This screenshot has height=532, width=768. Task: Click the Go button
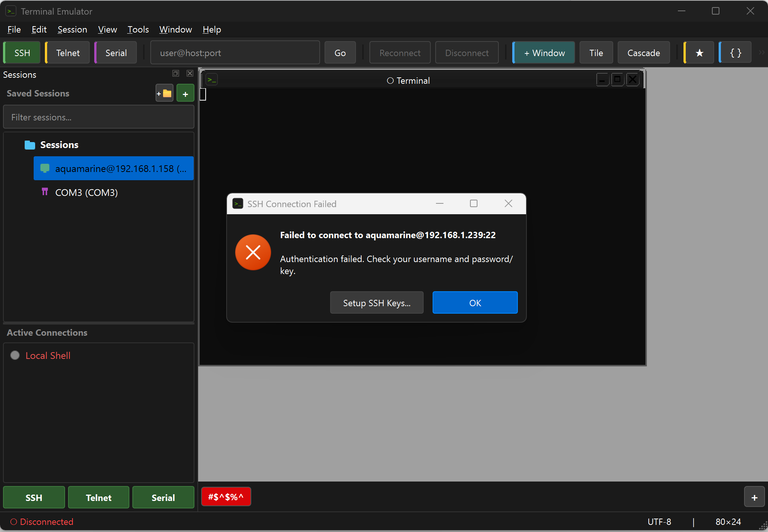(x=340, y=53)
